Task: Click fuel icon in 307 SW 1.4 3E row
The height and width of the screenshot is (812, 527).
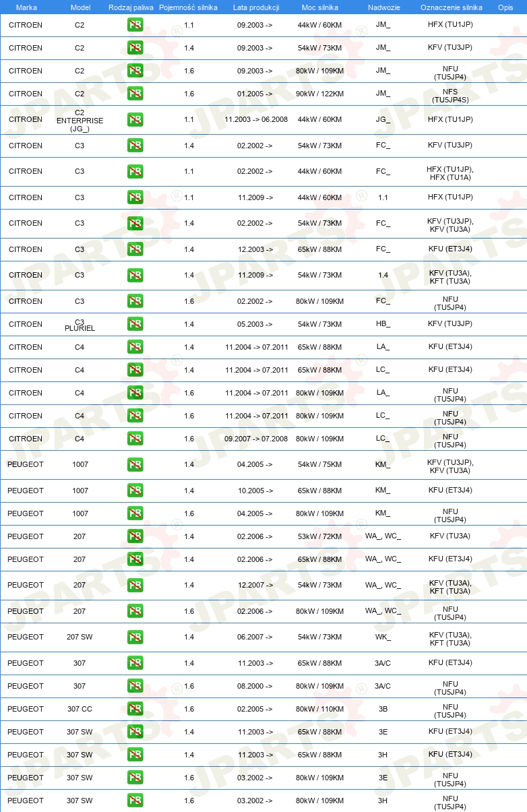Action: (x=135, y=732)
